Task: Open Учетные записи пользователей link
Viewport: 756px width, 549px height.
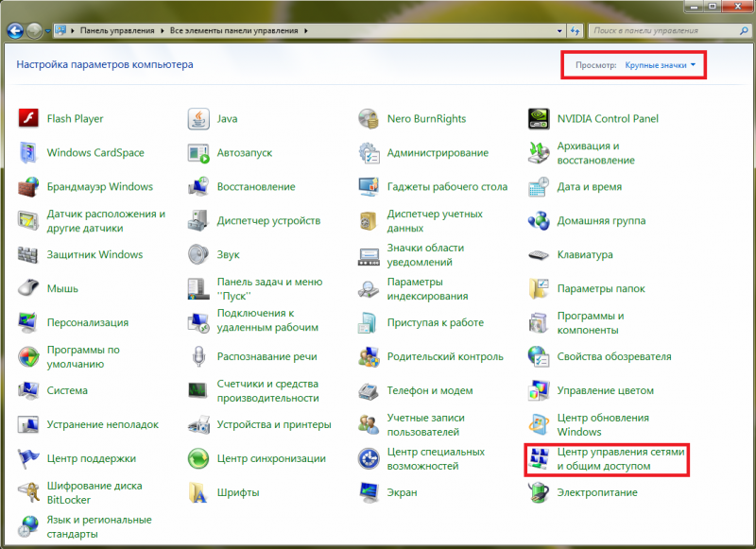Action: click(x=425, y=424)
